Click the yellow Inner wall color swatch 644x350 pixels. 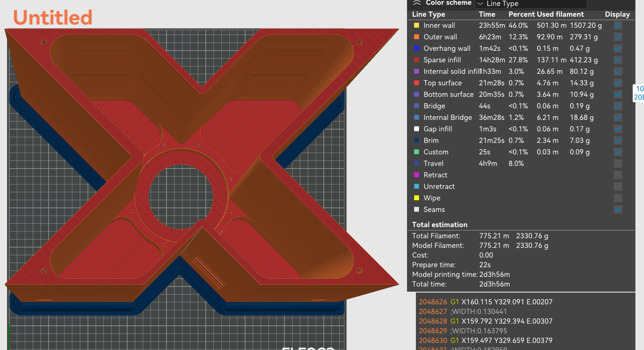point(417,26)
